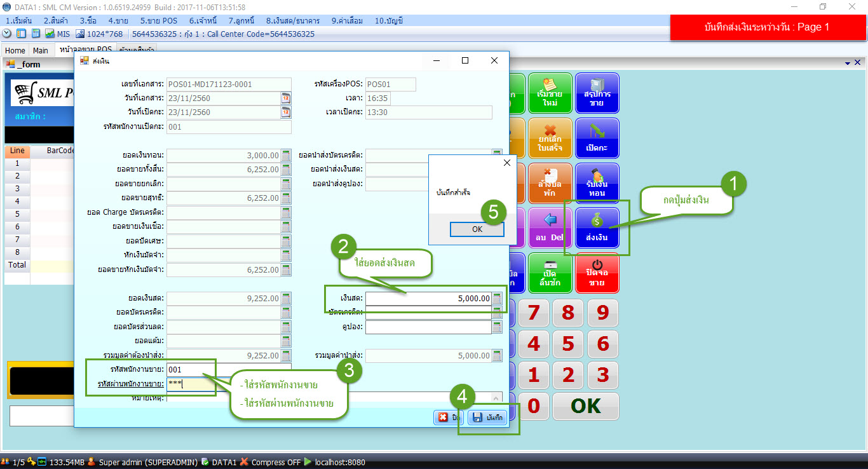Click the เปิดลิ้นชัก open drawer button
Screen dimensions: 868x469
[550, 273]
